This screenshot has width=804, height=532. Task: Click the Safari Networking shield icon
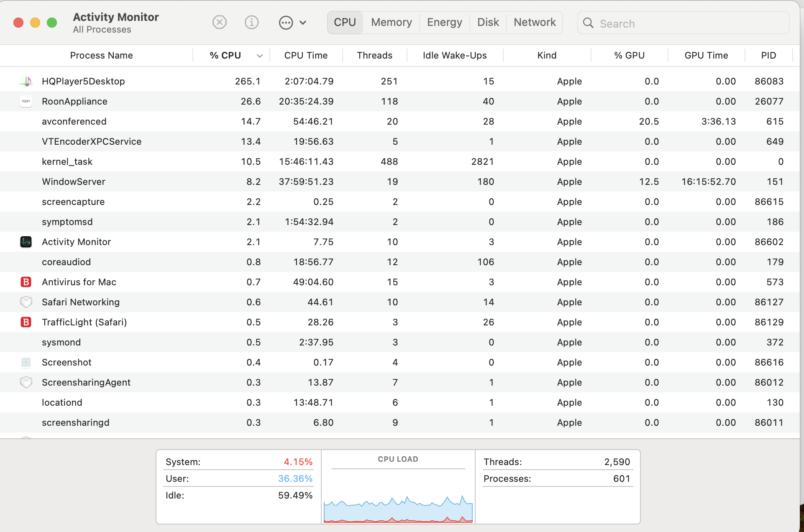(x=26, y=302)
